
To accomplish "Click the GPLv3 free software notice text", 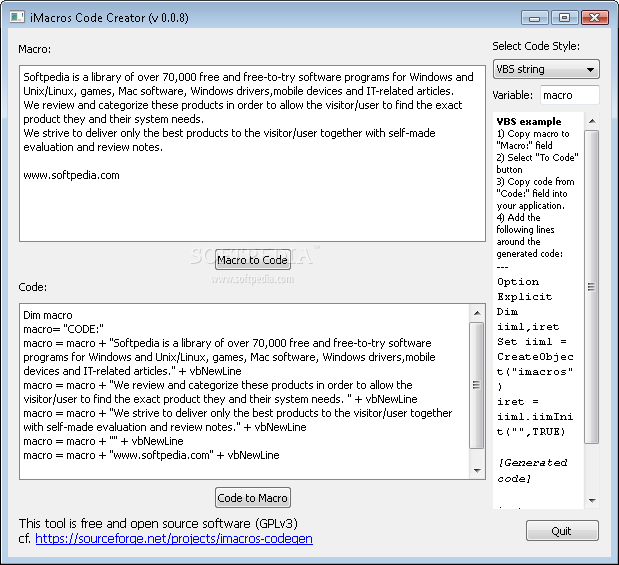I will (x=158, y=524).
